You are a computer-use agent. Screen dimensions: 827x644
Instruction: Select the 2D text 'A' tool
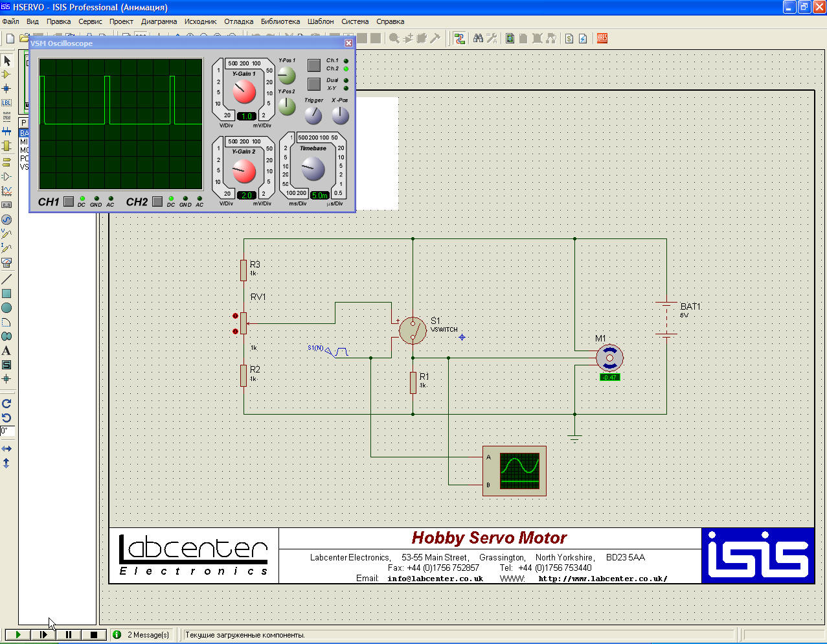(x=6, y=351)
